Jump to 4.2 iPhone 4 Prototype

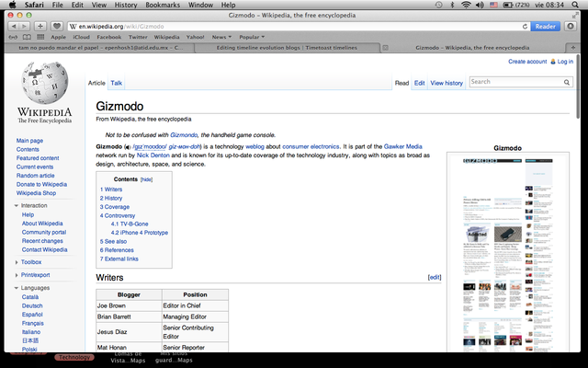pos(139,233)
